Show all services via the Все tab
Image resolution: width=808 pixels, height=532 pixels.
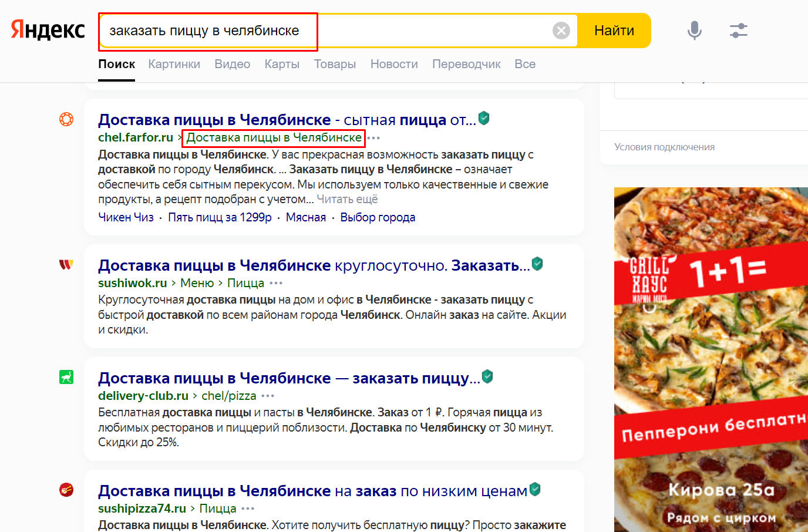(x=525, y=64)
